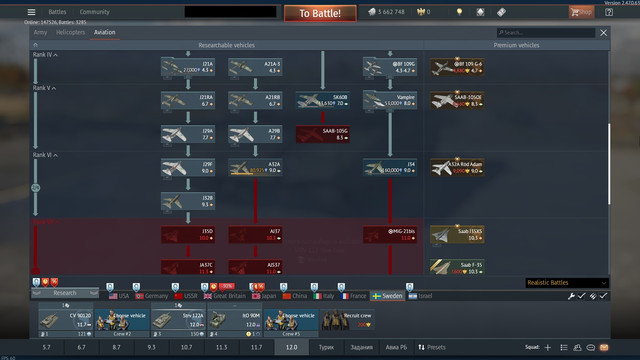Viewport: 640px width, 360px height.
Task: Choose the Задания preset
Action: point(361,347)
